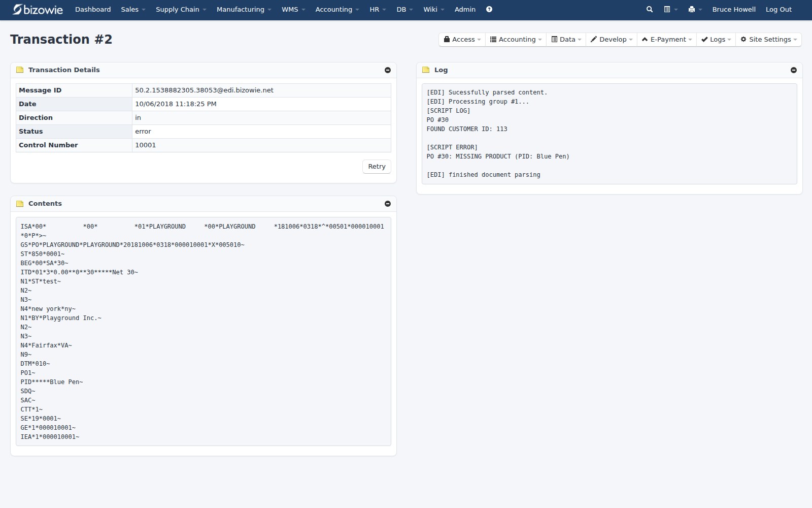Click the help question mark icon

tap(489, 9)
